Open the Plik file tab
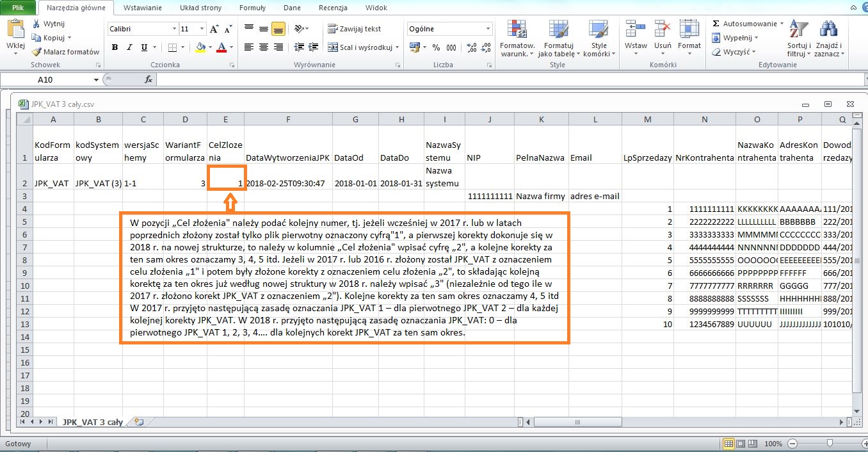 click(x=19, y=8)
